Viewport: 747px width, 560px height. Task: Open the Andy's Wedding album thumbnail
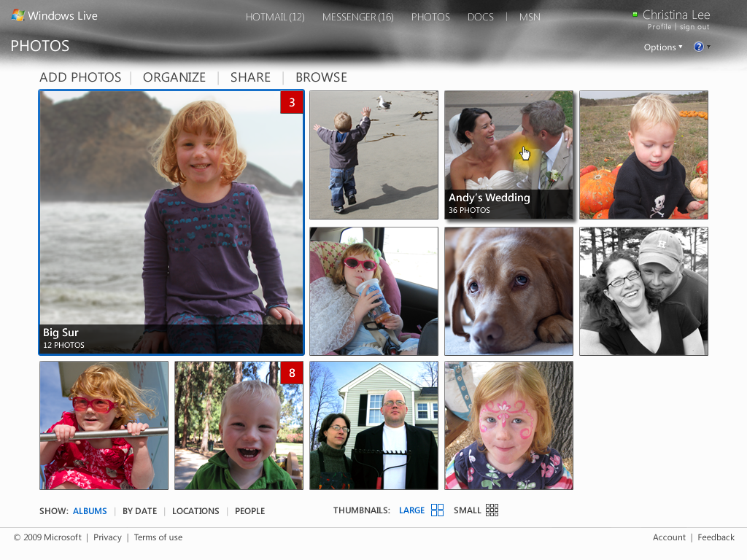click(508, 155)
